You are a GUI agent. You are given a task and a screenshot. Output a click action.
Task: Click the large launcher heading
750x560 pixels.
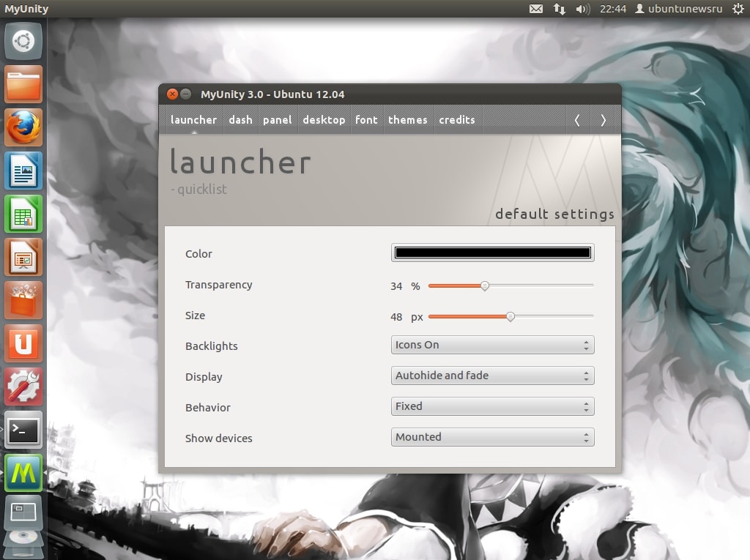pos(240,162)
